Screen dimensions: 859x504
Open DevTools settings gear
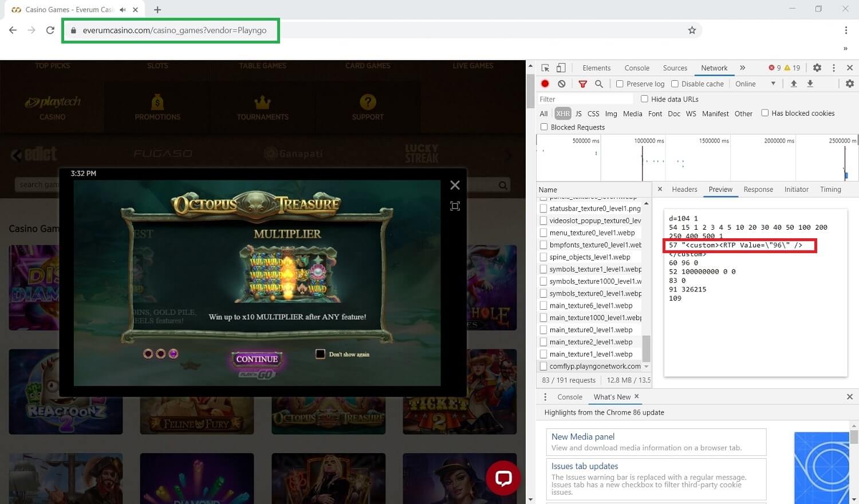(817, 68)
